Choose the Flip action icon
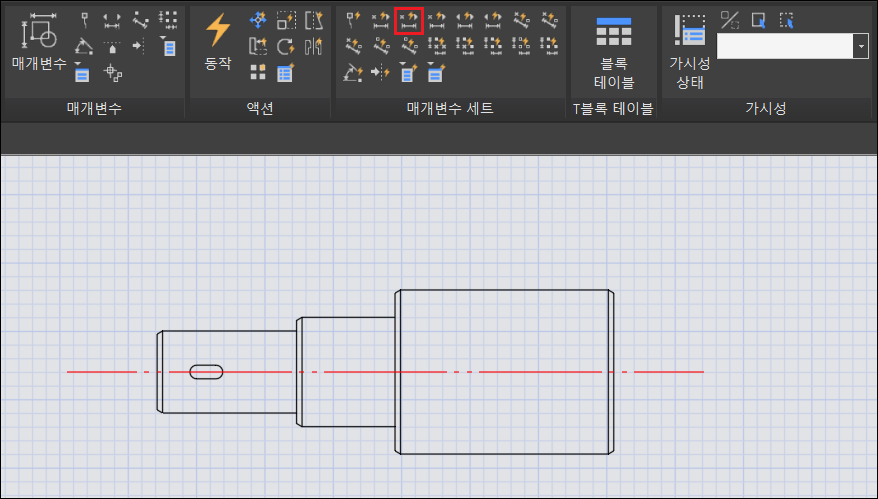This screenshot has width=878, height=499. (314, 46)
